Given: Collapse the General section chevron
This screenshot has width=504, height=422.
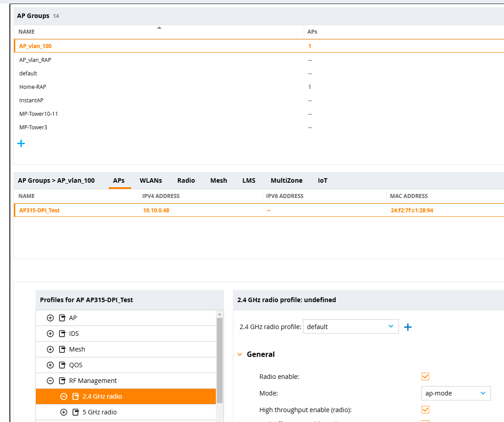Looking at the screenshot, I should [240, 355].
